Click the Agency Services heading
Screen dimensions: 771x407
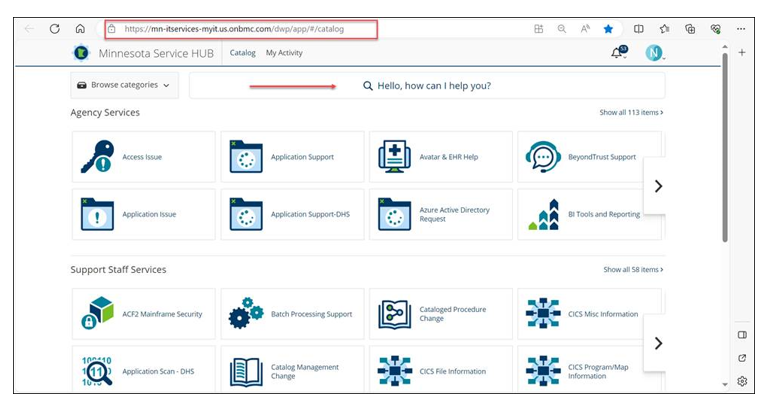coord(105,113)
